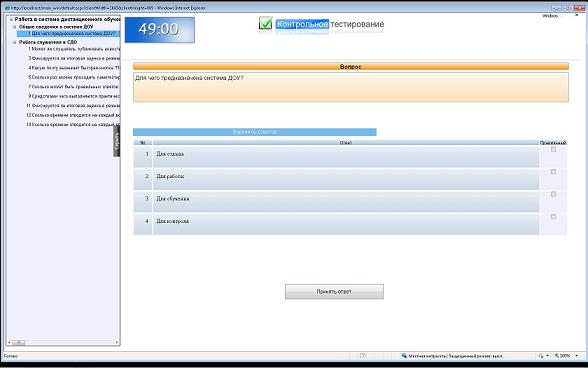Viewport: 588px width, 368px height.
Task: Click the '№' column header
Action: 143,143
